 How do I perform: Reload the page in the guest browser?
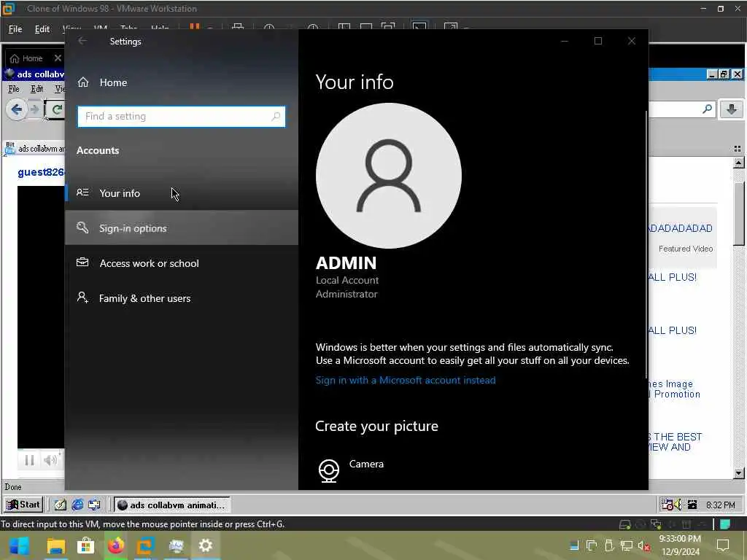pyautogui.click(x=56, y=109)
